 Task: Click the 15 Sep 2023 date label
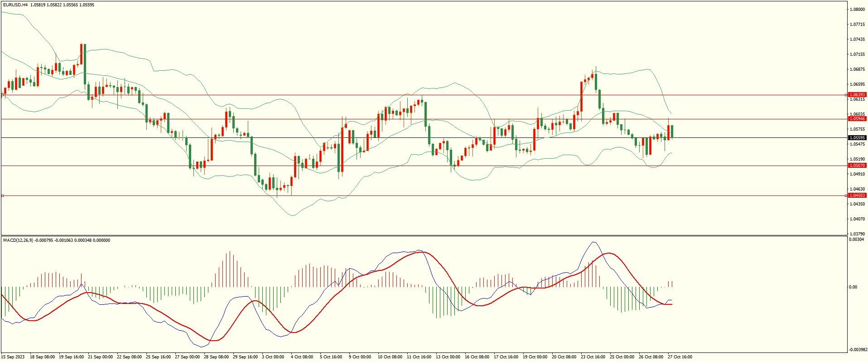[13, 357]
